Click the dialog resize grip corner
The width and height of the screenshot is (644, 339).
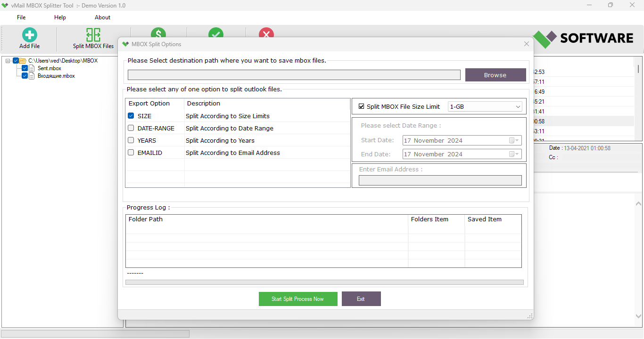point(530,316)
